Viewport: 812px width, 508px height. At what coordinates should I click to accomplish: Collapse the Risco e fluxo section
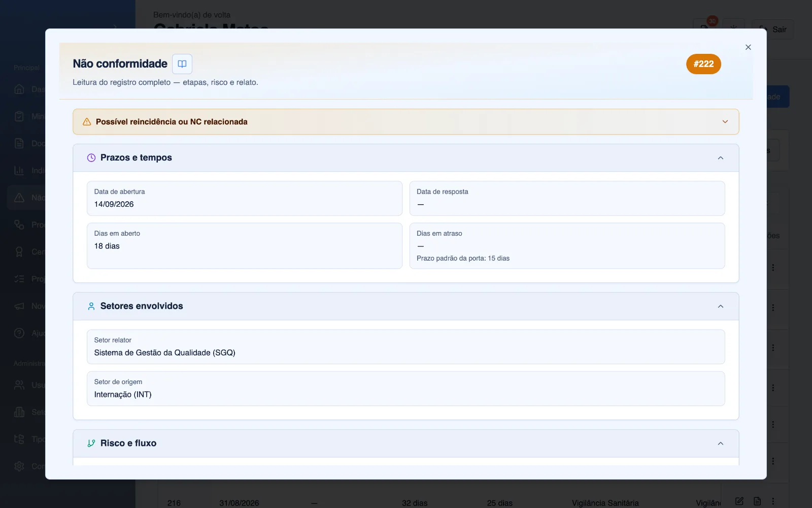tap(721, 443)
